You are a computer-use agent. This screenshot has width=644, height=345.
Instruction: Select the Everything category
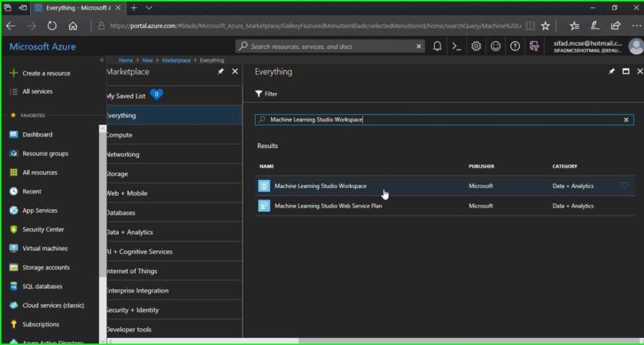(175, 115)
